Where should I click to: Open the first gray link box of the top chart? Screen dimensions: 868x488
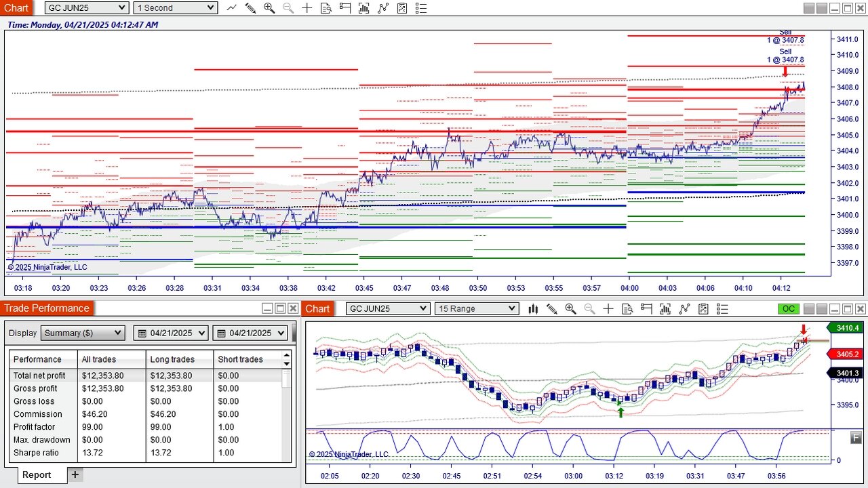808,8
